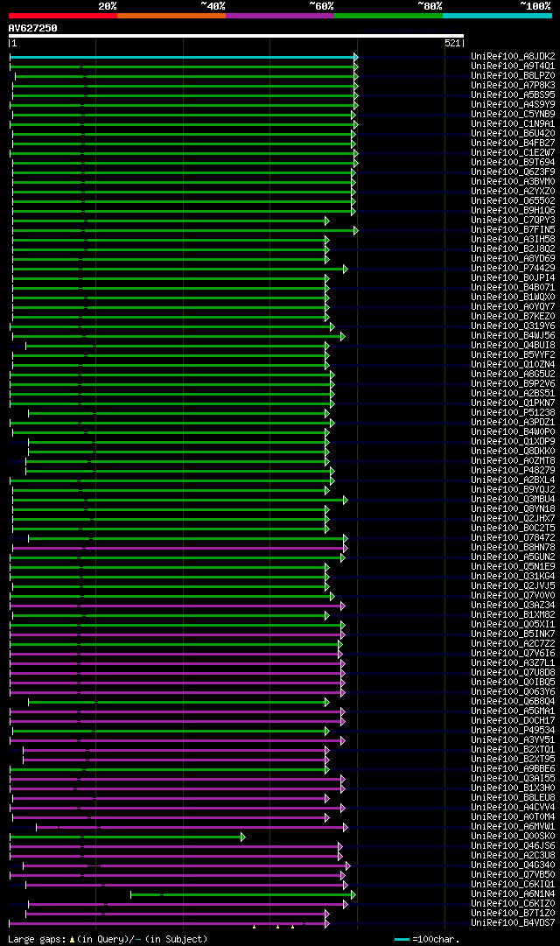Image resolution: width=560 pixels, height=946 pixels.
Task: Open hit UniRef100_A8JDK2
Action: [513, 57]
